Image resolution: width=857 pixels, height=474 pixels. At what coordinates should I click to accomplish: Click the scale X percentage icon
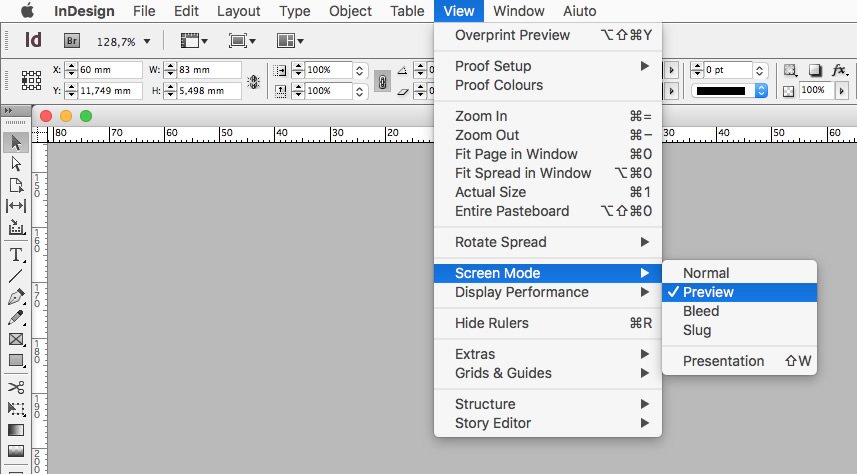(x=280, y=71)
